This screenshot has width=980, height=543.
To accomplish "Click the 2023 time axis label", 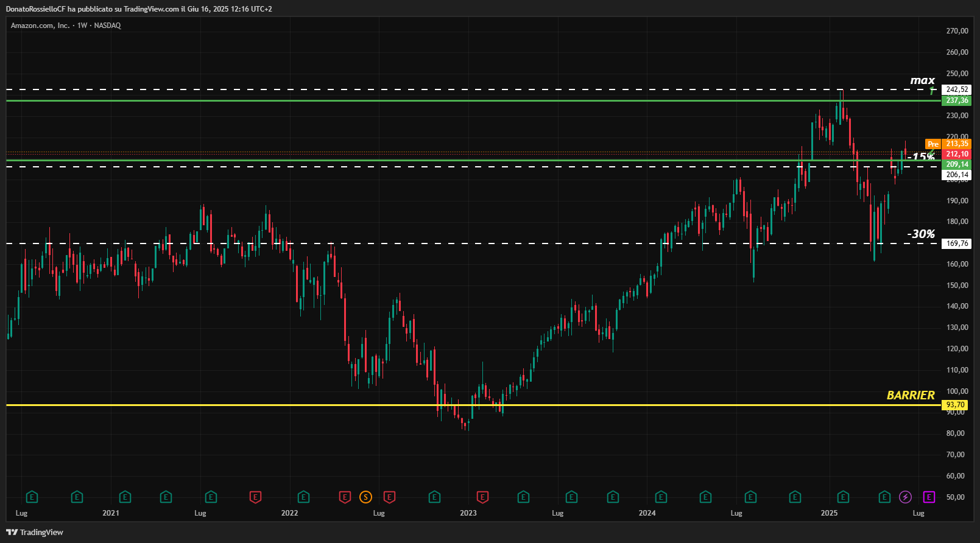I will pyautogui.click(x=468, y=513).
